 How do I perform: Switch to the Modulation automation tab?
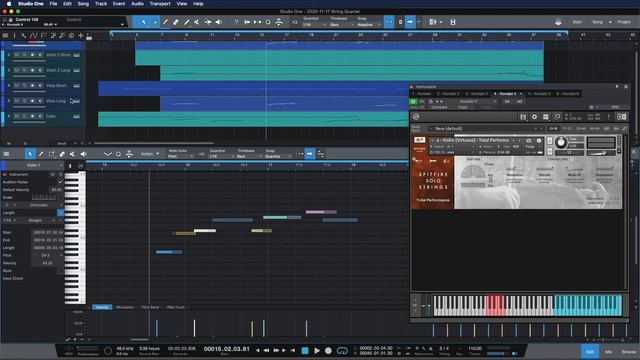125,307
